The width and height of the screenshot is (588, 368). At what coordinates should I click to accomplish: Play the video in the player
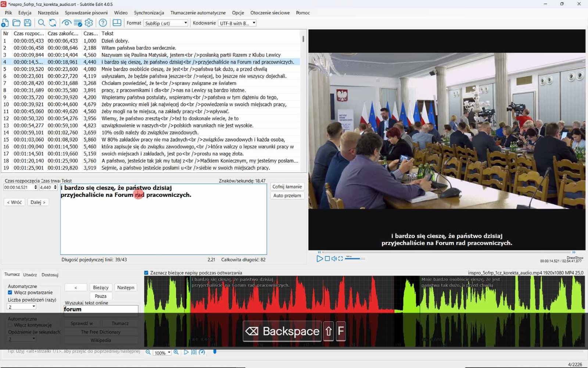point(320,259)
